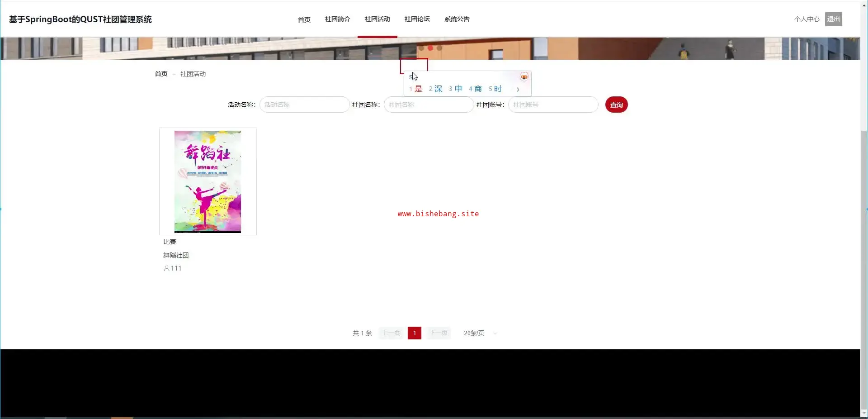
Task: Click the 首页 breadcrumb link
Action: 161,74
